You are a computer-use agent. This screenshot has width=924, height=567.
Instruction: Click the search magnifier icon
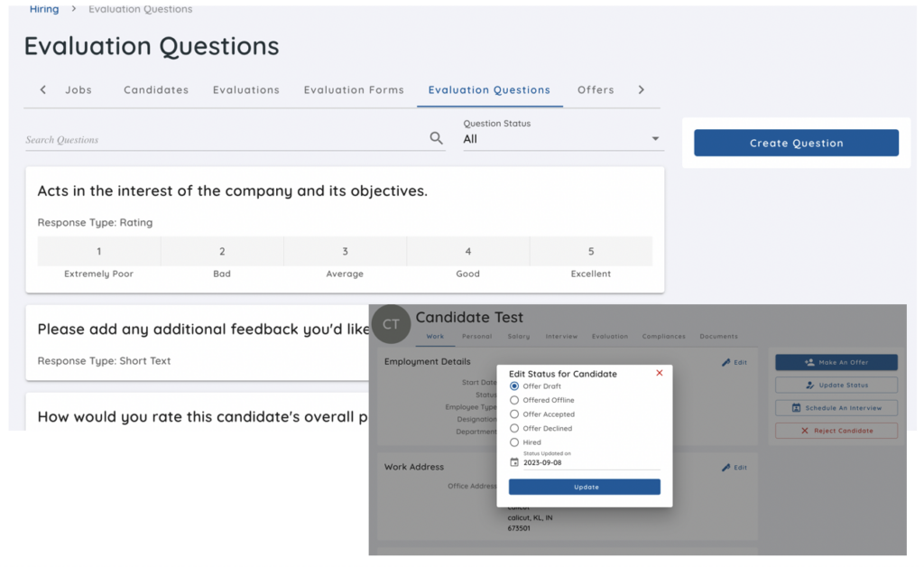point(436,138)
